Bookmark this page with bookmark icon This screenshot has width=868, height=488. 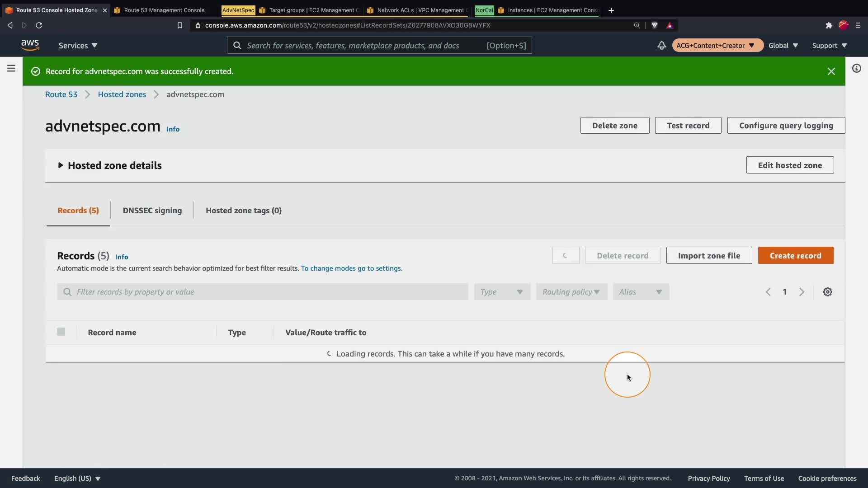point(180,25)
